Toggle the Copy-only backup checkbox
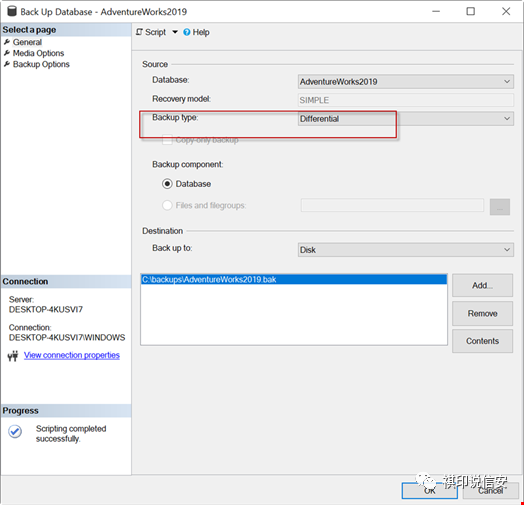 (167, 140)
